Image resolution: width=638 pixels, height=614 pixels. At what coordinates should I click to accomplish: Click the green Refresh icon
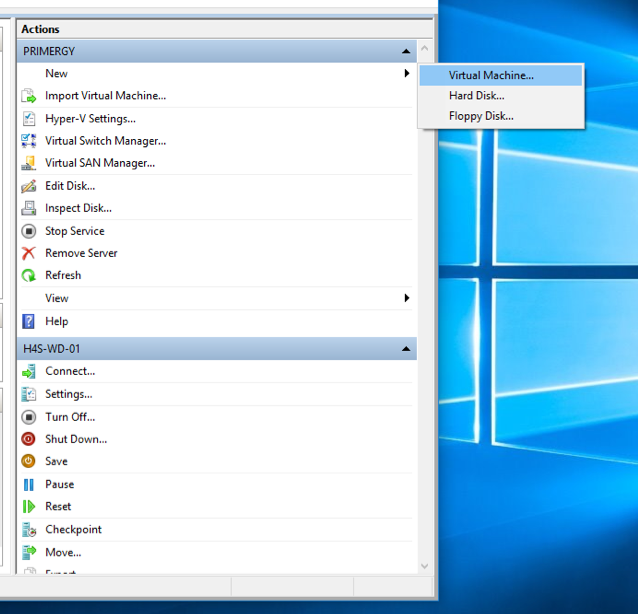coord(28,275)
